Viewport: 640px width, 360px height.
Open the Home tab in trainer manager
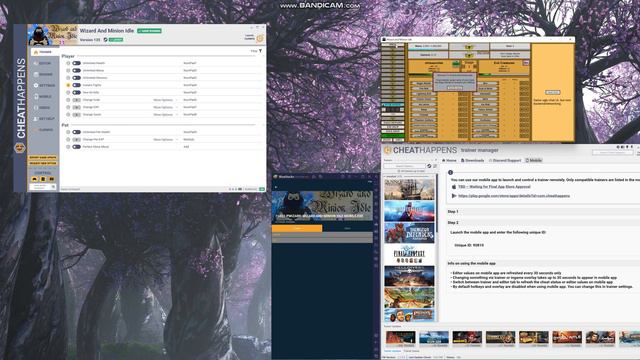(x=449, y=160)
